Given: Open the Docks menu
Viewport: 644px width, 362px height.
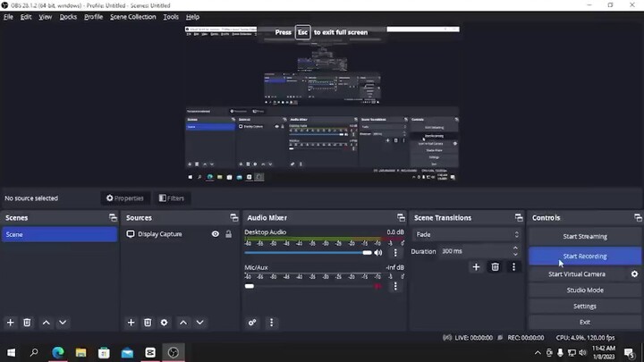Looking at the screenshot, I should (68, 17).
